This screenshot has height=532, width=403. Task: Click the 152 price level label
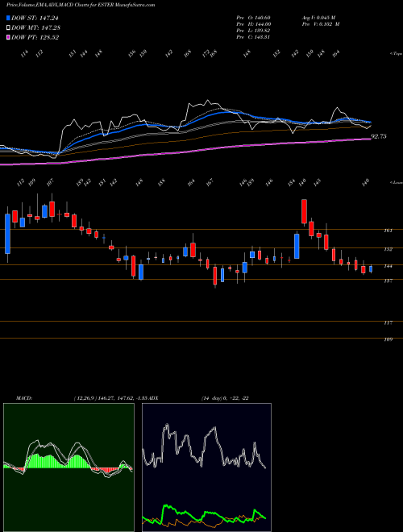[388, 249]
